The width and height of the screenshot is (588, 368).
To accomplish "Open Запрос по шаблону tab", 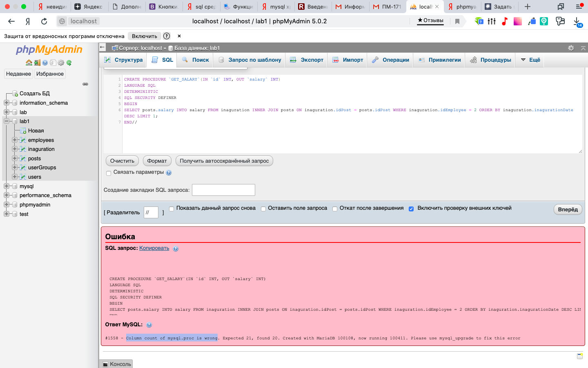I will 249,60.
